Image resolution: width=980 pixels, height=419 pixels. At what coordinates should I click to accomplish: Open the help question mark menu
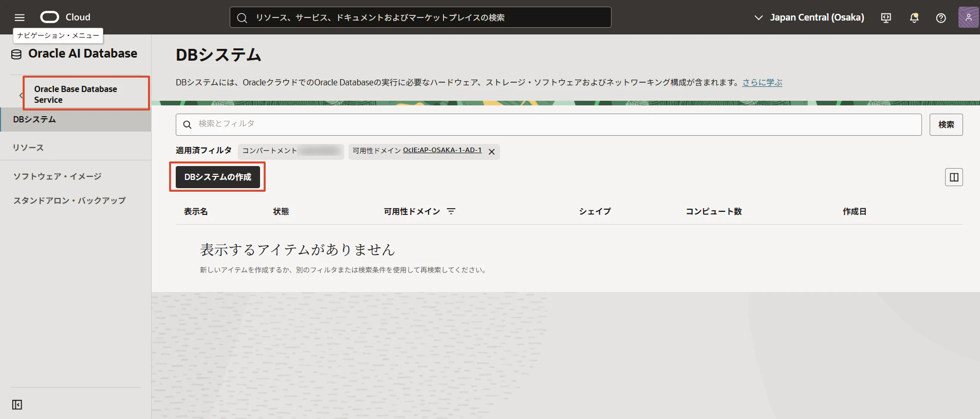[941, 18]
